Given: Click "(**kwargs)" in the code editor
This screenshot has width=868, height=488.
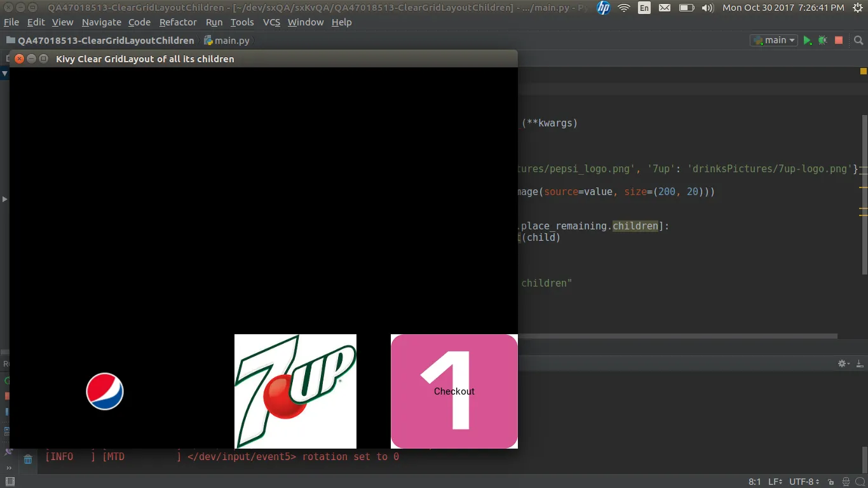Looking at the screenshot, I should 550,123.
